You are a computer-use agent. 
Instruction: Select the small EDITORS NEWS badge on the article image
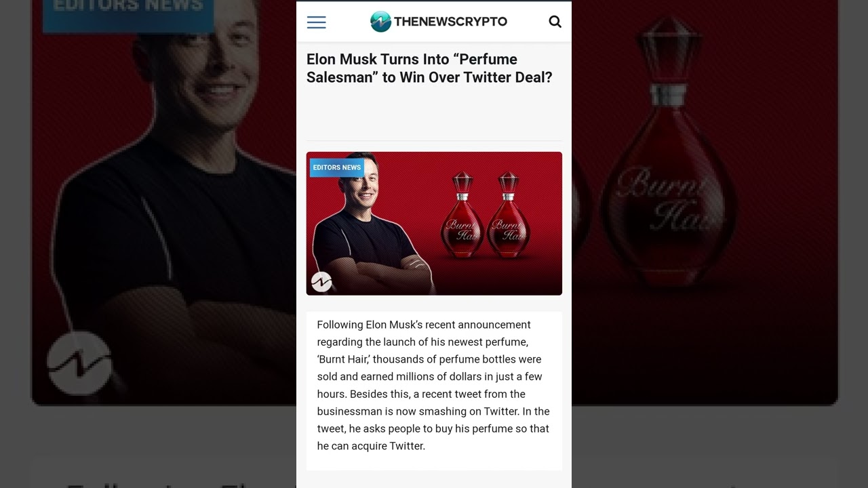click(x=337, y=167)
